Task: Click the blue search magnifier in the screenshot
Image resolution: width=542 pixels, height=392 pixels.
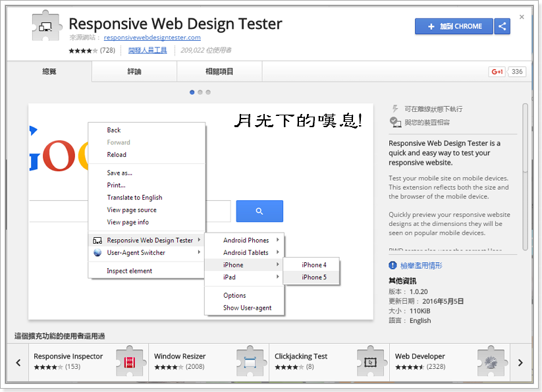Action: coord(259,211)
